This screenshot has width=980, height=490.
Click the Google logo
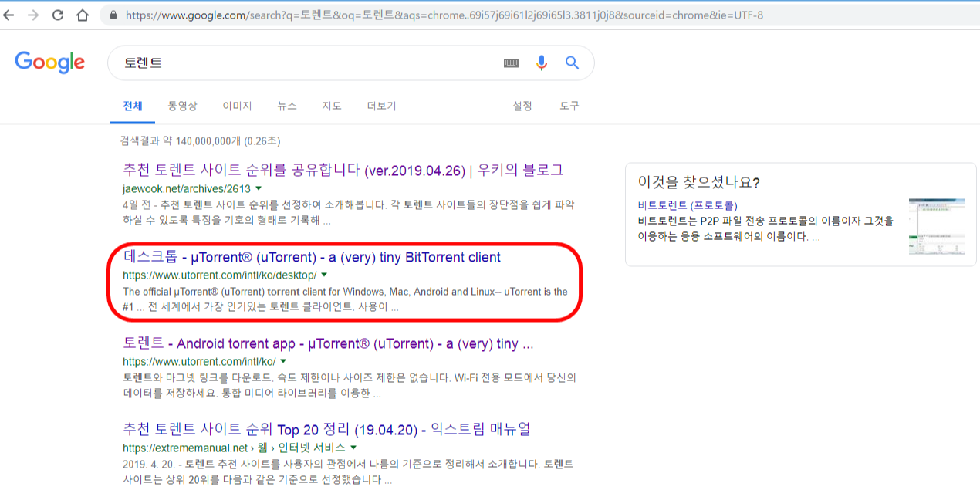49,63
